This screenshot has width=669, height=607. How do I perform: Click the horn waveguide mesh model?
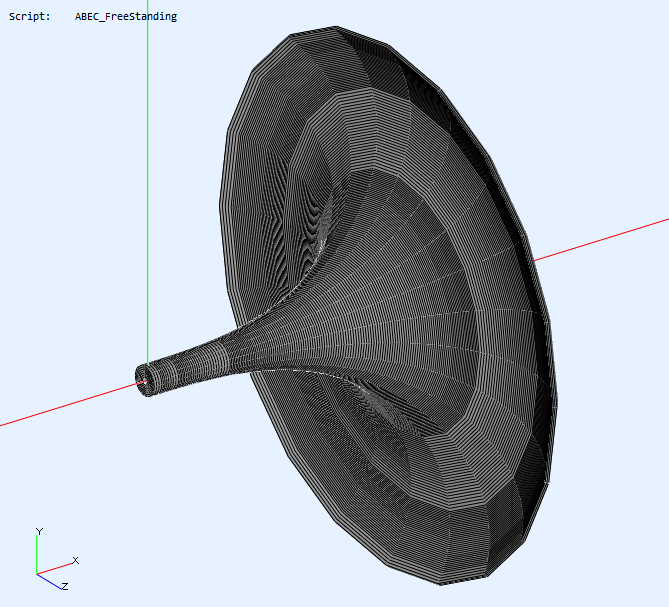tap(346, 305)
